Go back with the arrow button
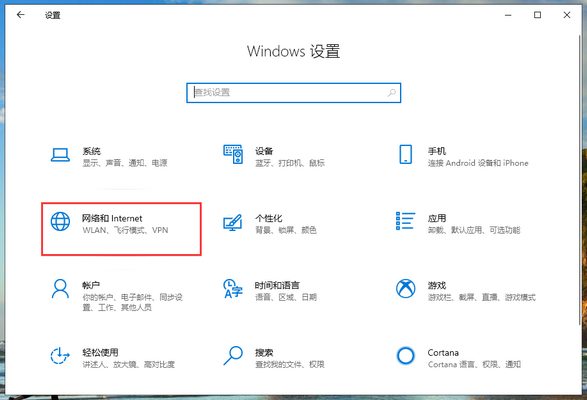The height and width of the screenshot is (400, 587). click(x=21, y=15)
